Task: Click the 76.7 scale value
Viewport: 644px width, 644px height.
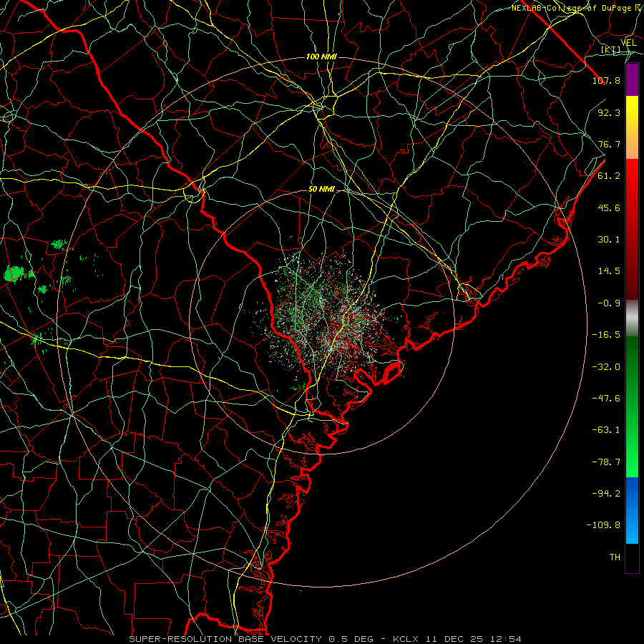Action: (x=609, y=144)
